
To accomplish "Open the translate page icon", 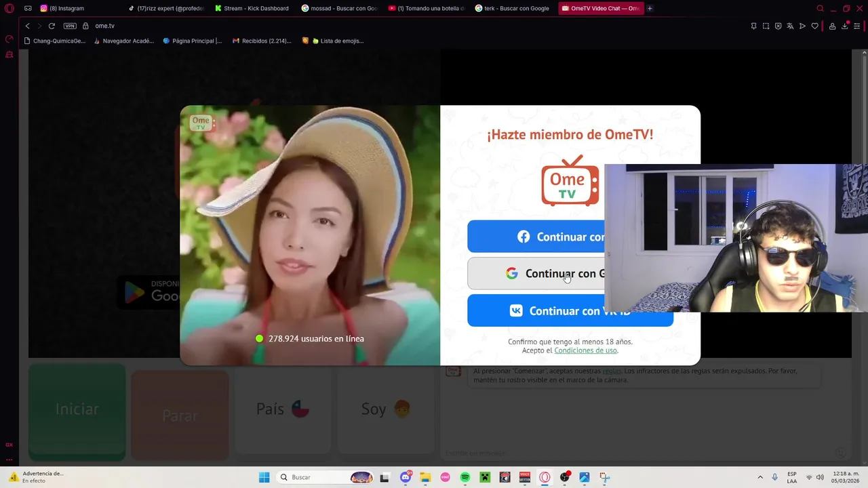I will 790,26.
